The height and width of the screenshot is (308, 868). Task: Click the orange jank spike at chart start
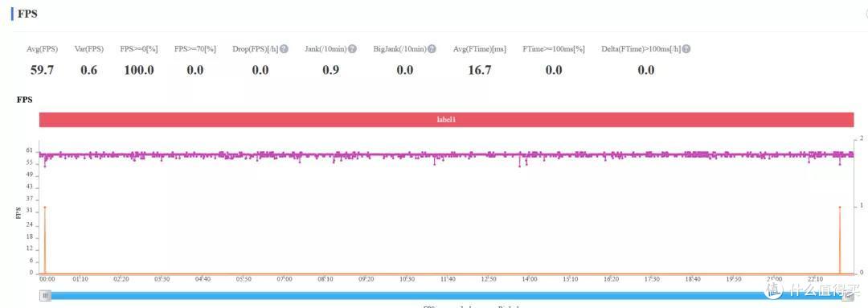(45, 240)
